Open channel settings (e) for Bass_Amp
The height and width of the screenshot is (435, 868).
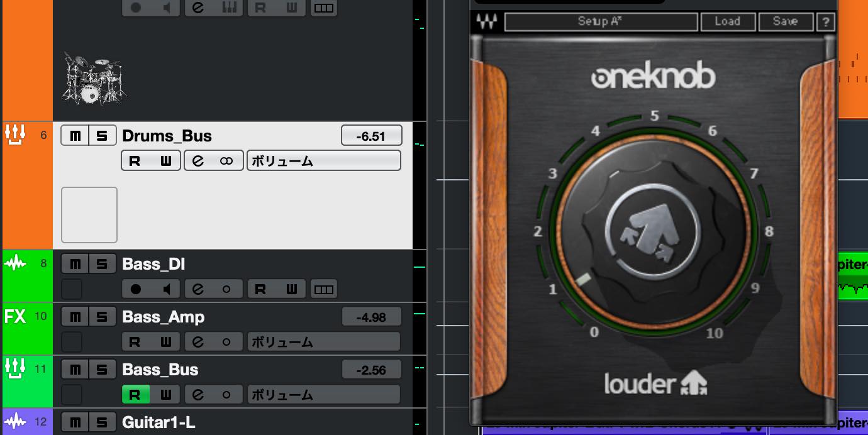(x=198, y=342)
